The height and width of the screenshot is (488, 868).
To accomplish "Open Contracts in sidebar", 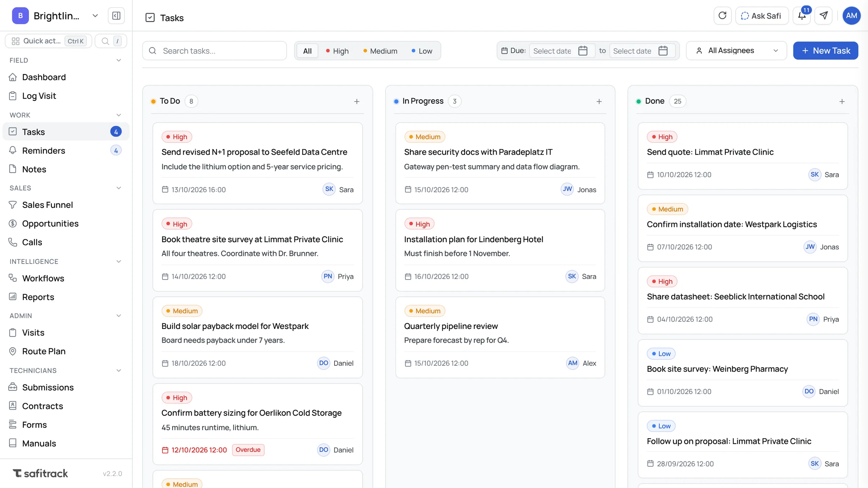I will coord(66,406).
